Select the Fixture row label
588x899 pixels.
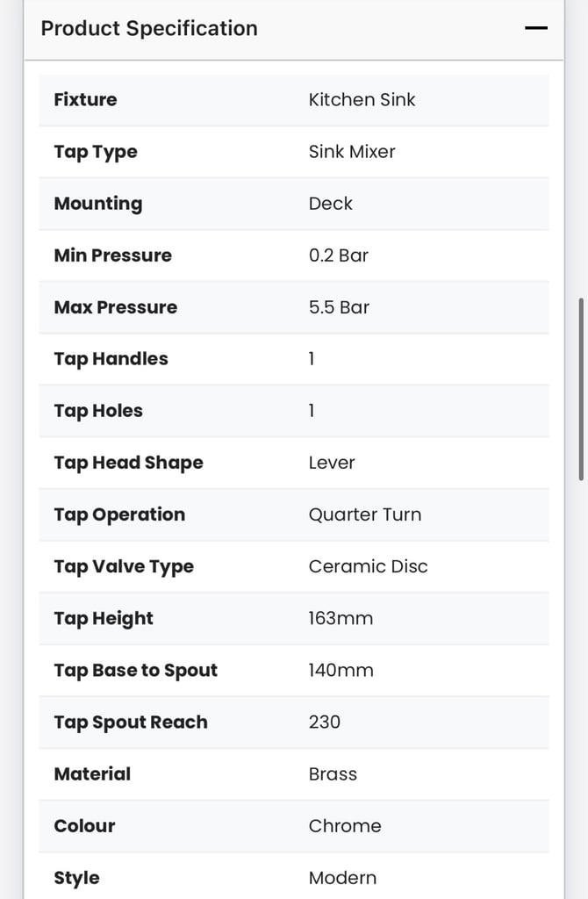pyautogui.click(x=85, y=100)
